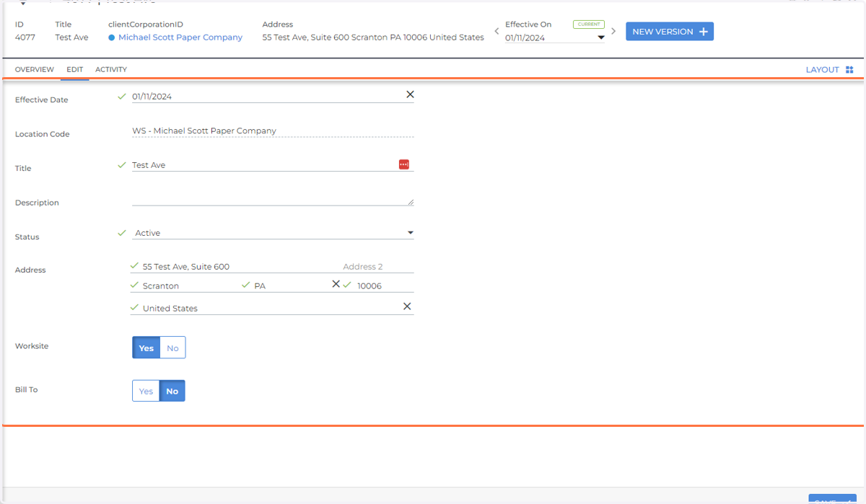The width and height of the screenshot is (866, 504).
Task: Click the Address 2 field
Action: 378,267
